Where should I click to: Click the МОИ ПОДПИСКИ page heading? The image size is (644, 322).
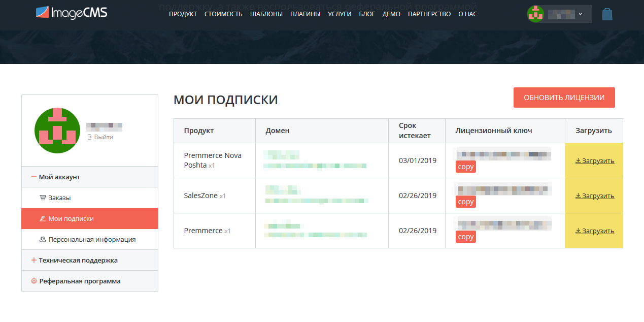pyautogui.click(x=226, y=100)
